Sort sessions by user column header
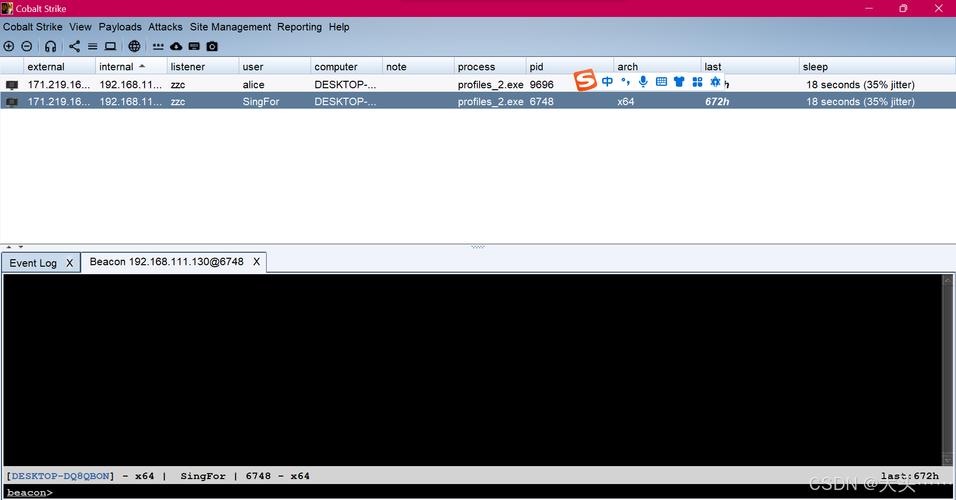 (274, 66)
